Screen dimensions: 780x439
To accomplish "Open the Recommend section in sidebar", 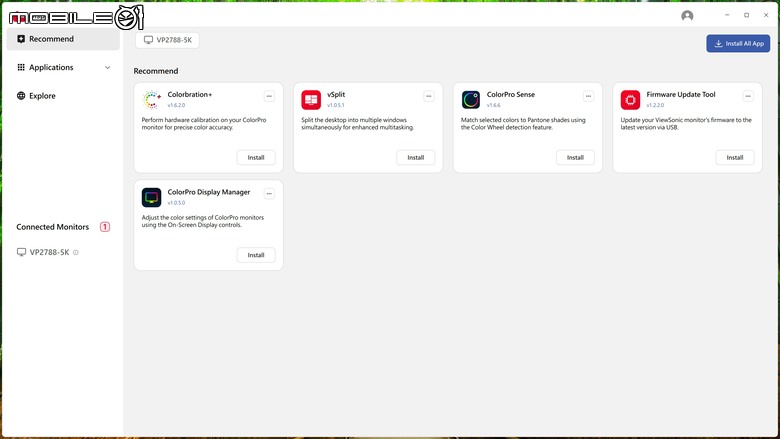I will [63, 39].
